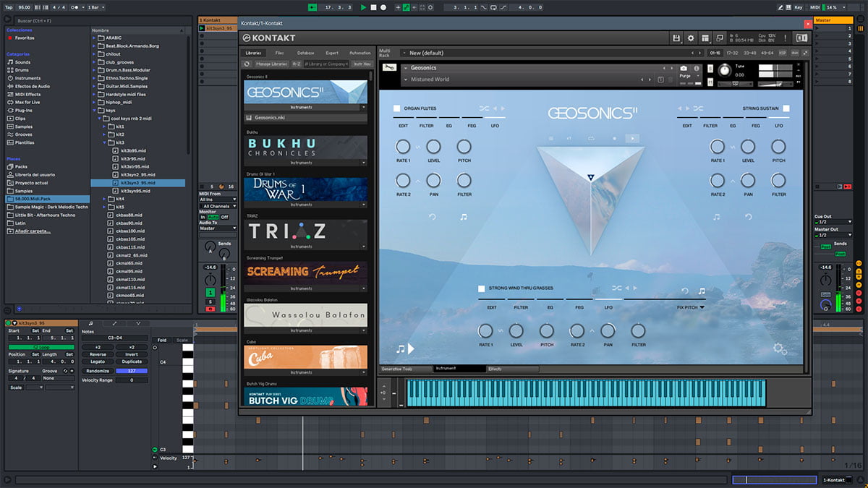The image size is (868, 488).
Task: Switch to Expert tab in Kontakt
Action: click(332, 53)
